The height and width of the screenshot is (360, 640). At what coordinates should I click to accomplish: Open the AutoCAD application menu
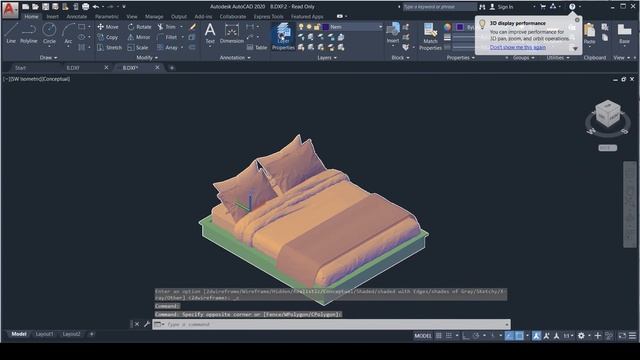[x=10, y=9]
